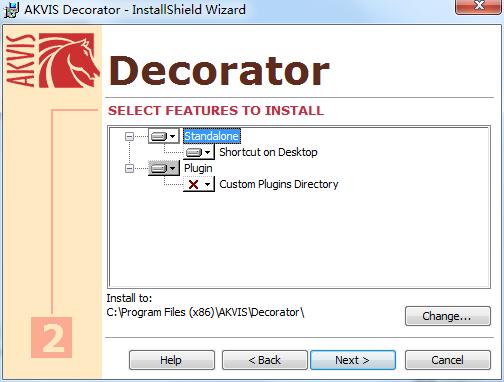The height and width of the screenshot is (382, 504).
Task: Click the Help button
Action: pos(172,360)
